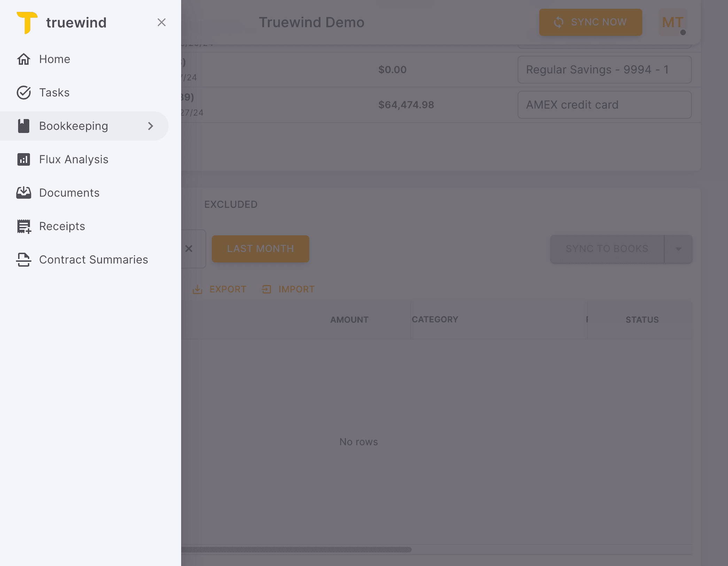Select Contract Summaries in the sidebar
This screenshot has height=566, width=728.
click(93, 260)
